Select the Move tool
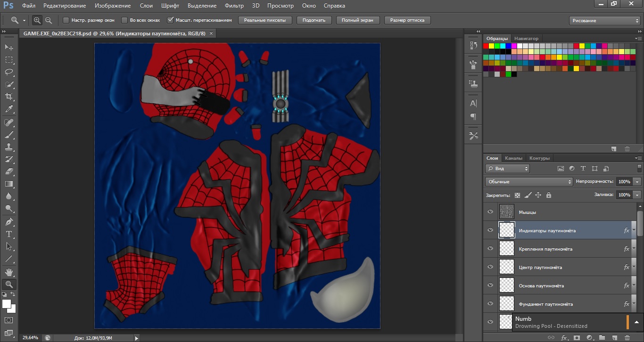The image size is (644, 342). click(x=9, y=48)
